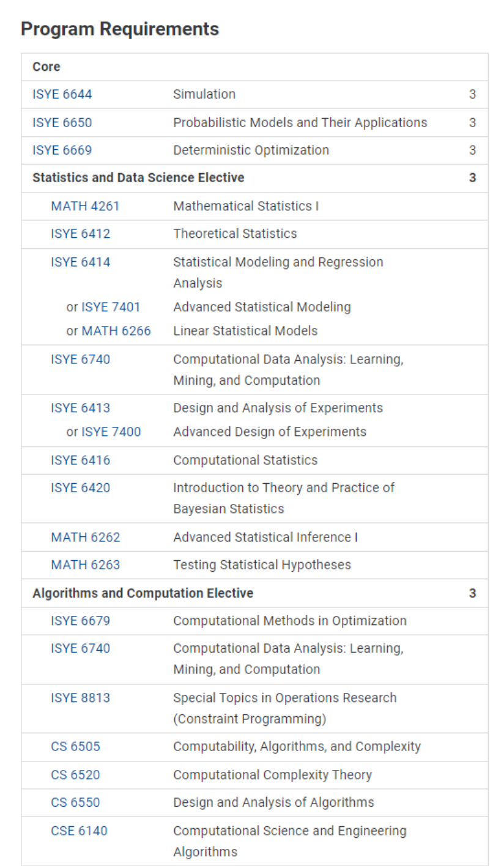This screenshot has height=866, width=504.
Task: Open the alternative ISYE 7401 link
Action: click(111, 306)
